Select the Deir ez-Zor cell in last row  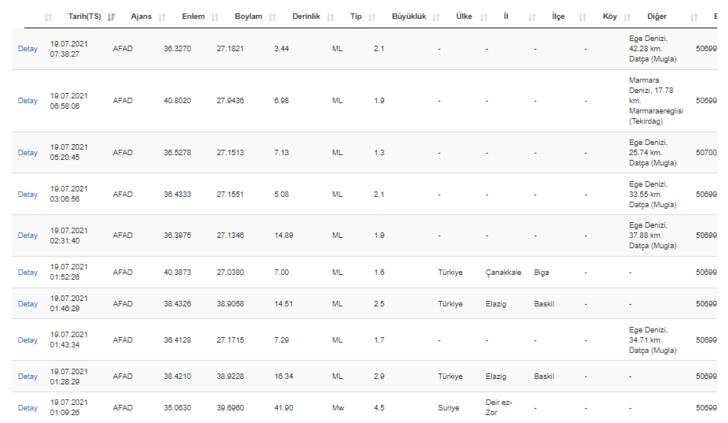(x=500, y=408)
